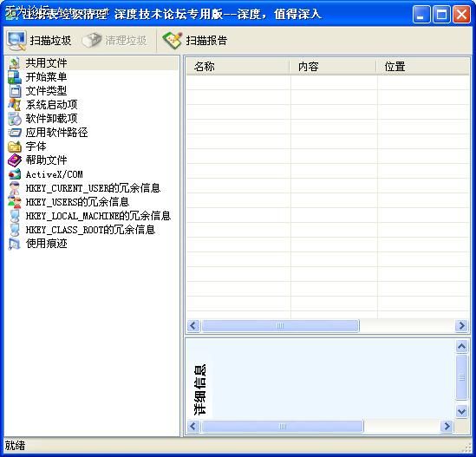Click the 扫描报告 report icon
476x457 pixels.
173,41
